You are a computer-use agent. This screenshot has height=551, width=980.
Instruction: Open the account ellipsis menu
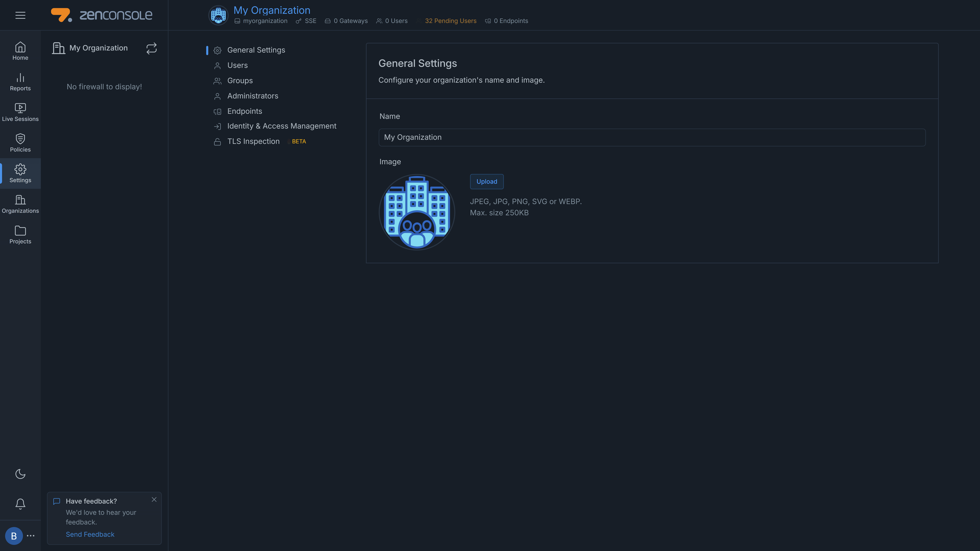click(x=31, y=536)
